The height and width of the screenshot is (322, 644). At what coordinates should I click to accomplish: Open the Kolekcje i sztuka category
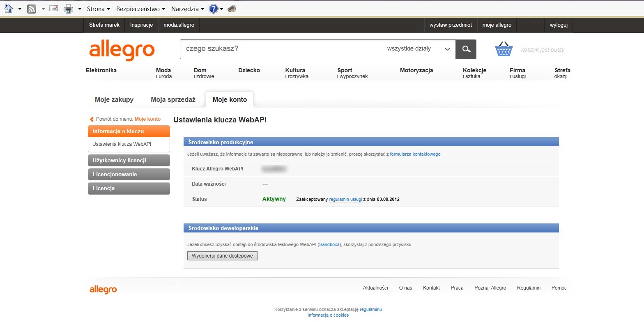click(474, 73)
